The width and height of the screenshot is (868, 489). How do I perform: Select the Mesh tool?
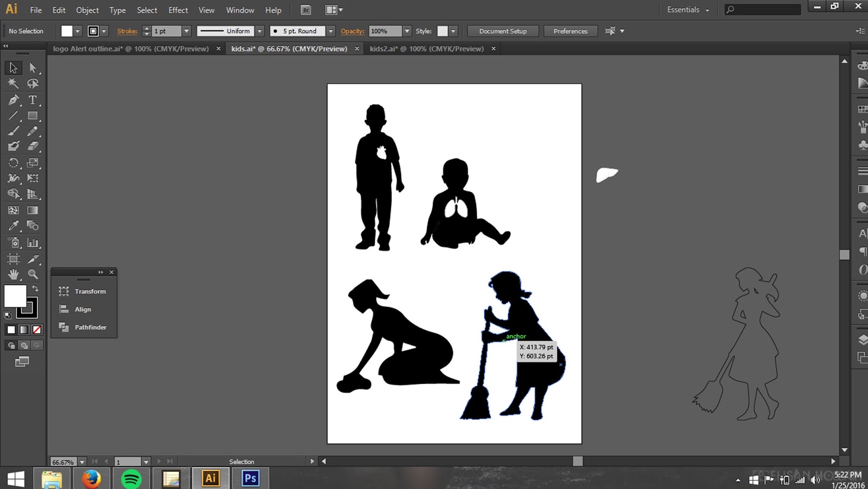14,210
